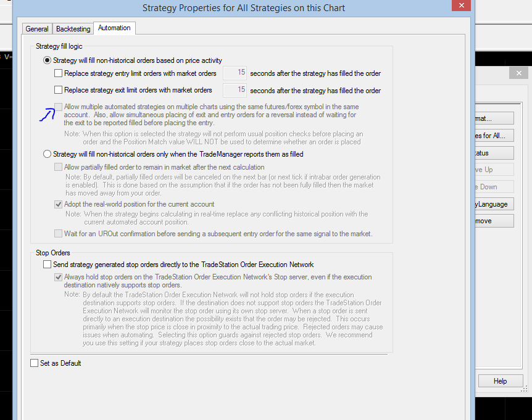This screenshot has height=420, width=532.
Task: Select fill only when TradeManager reports filled
Action: click(47, 154)
